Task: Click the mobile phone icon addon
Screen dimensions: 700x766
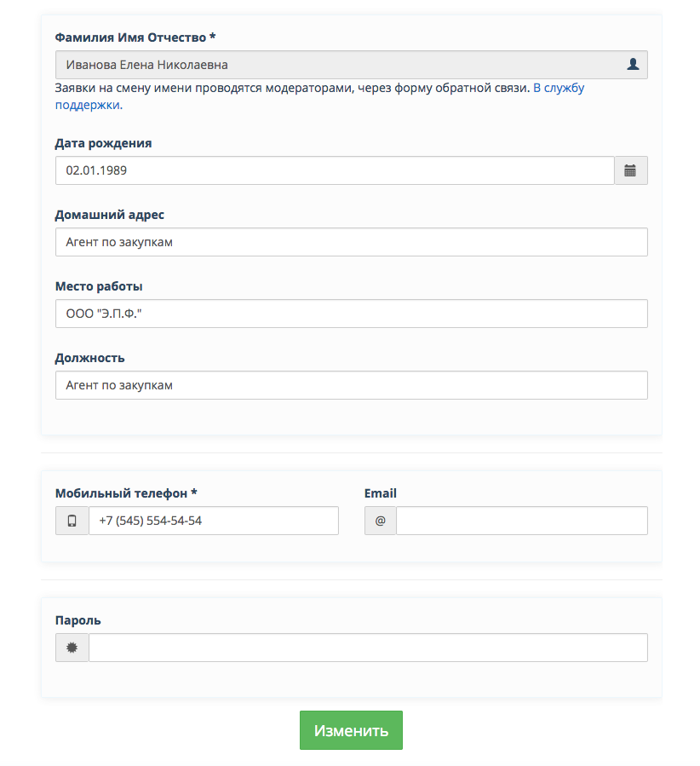Action: coord(72,521)
